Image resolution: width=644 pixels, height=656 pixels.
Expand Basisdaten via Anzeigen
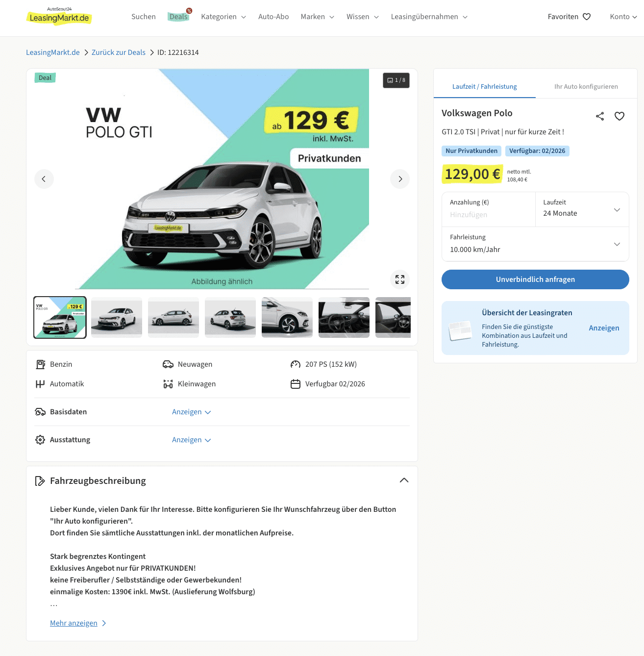point(191,412)
